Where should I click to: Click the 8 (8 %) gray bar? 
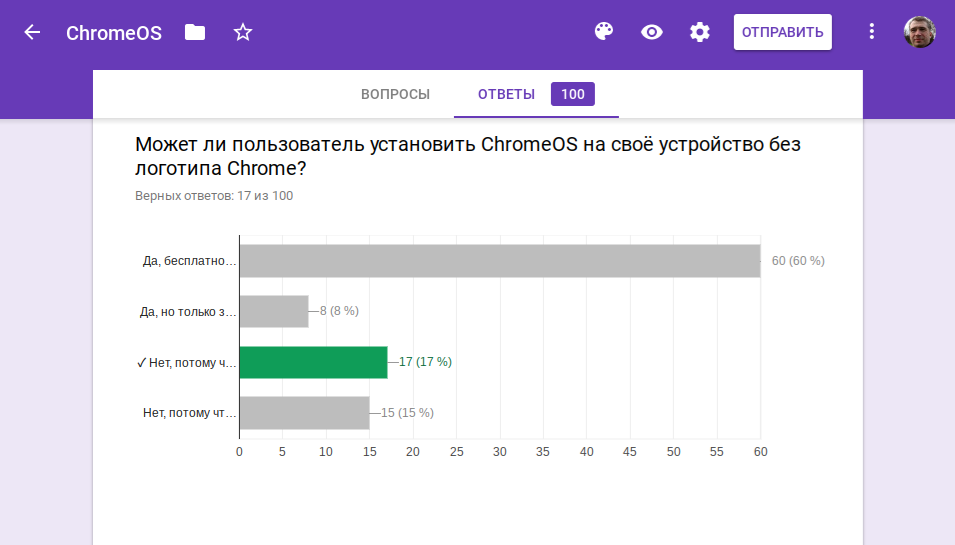coord(274,311)
